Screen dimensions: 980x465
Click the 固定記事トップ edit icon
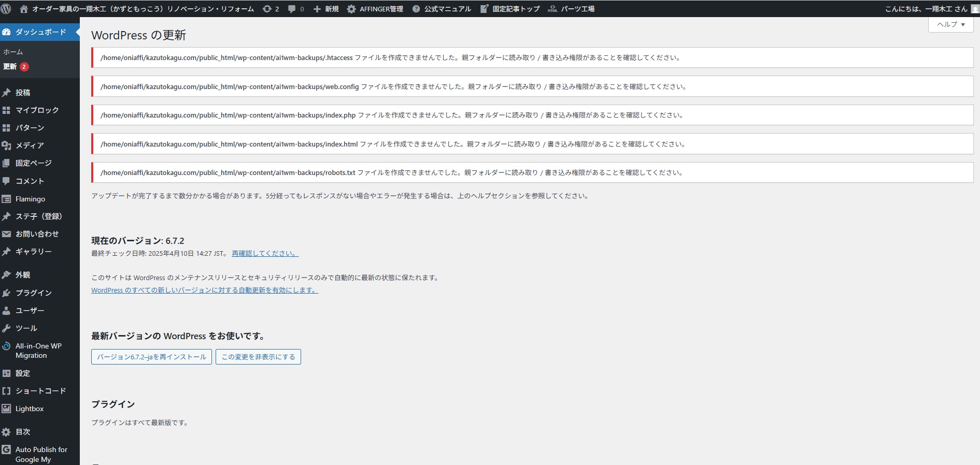click(x=484, y=9)
